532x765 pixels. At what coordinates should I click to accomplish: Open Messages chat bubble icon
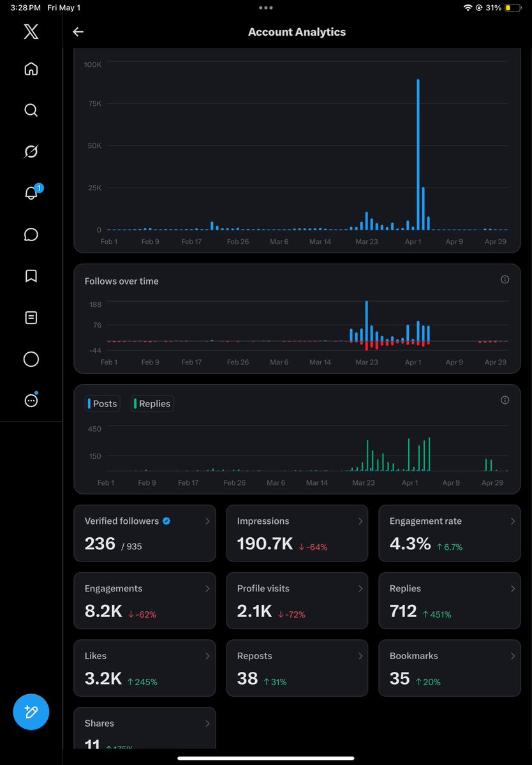[31, 235]
